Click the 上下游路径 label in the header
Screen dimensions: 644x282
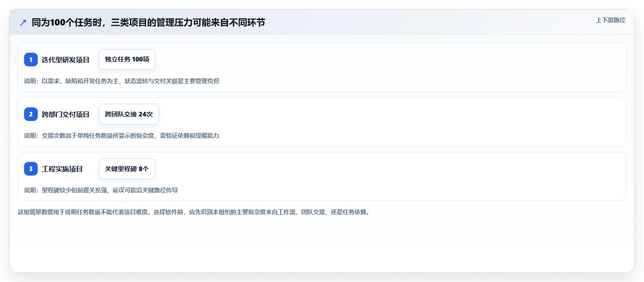tap(610, 20)
